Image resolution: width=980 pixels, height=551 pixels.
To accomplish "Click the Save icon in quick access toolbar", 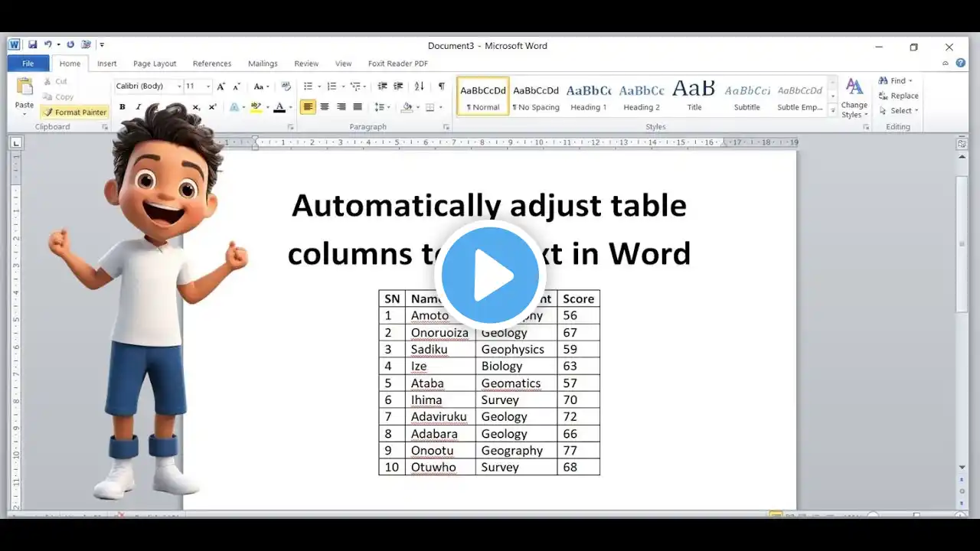I will 33,45.
